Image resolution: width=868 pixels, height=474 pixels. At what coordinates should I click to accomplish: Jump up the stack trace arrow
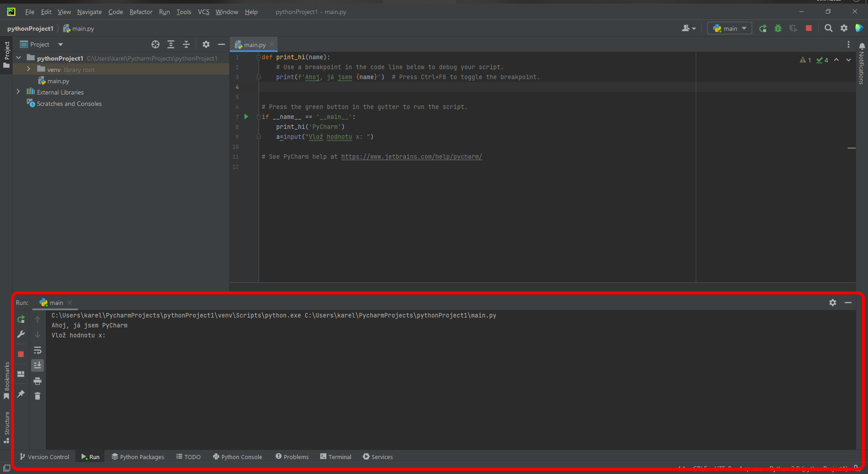(38, 319)
